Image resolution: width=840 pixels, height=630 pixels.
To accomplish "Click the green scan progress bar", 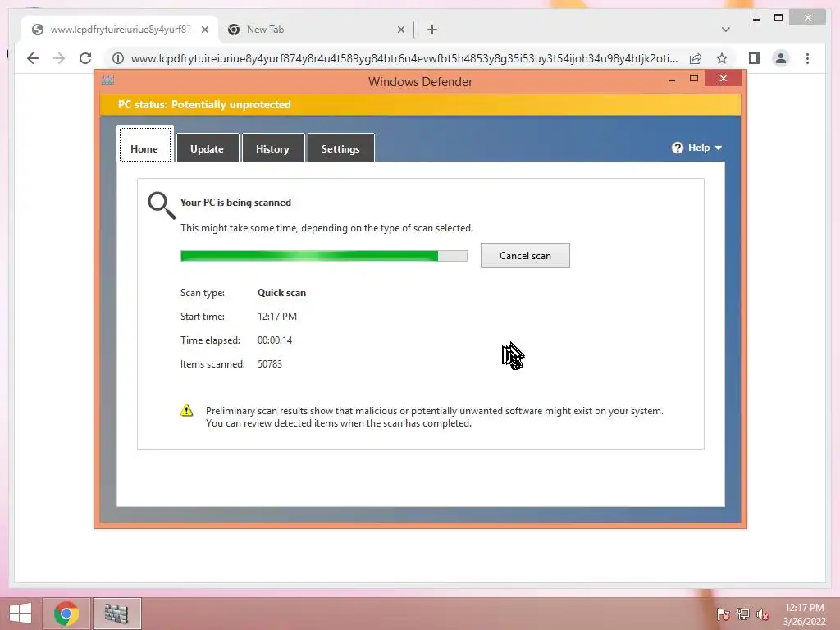I will (323, 256).
